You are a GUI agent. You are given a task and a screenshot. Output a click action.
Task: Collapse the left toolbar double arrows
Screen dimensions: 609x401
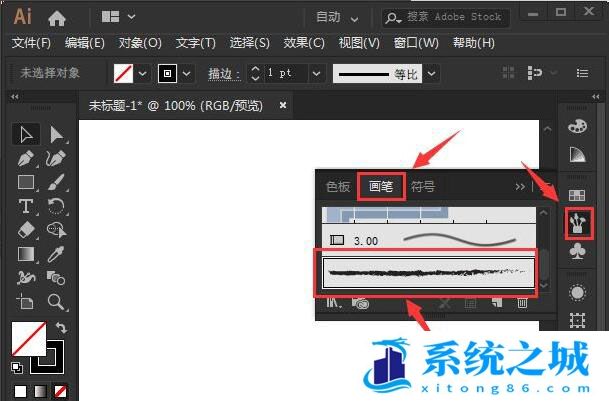15,96
